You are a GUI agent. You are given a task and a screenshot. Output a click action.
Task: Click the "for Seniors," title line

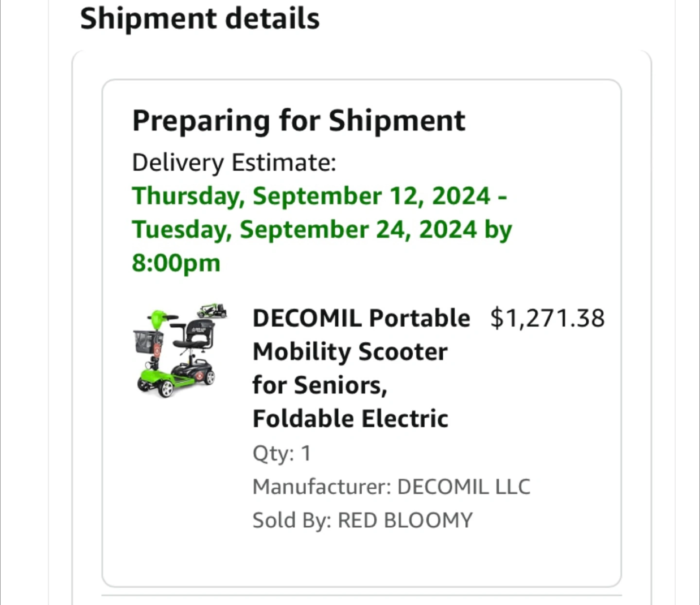pos(320,385)
